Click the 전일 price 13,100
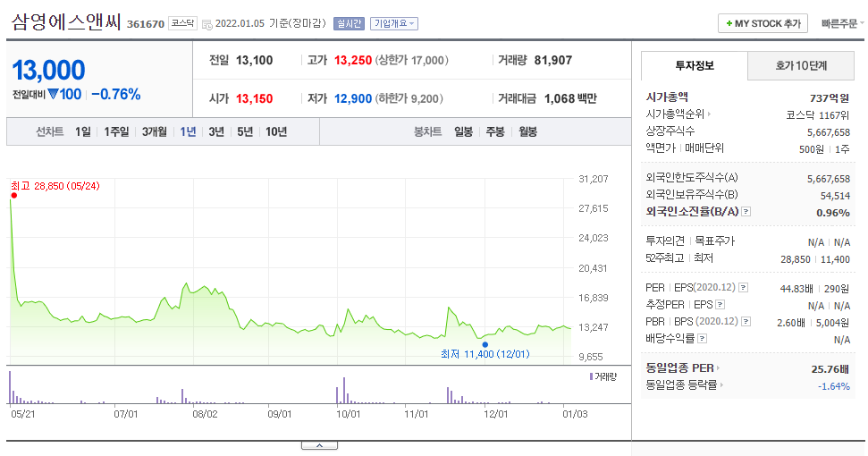 click(254, 60)
